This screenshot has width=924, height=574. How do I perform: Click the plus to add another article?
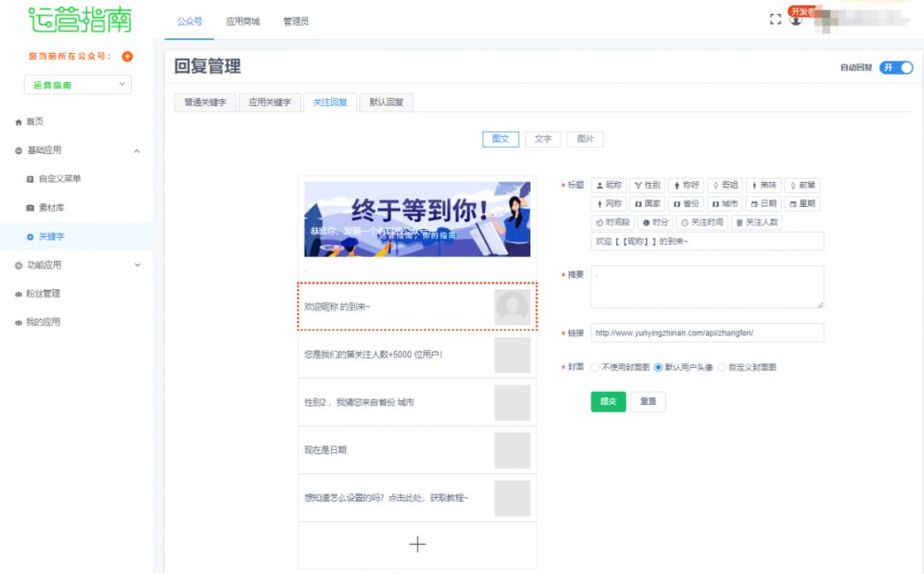point(418,544)
